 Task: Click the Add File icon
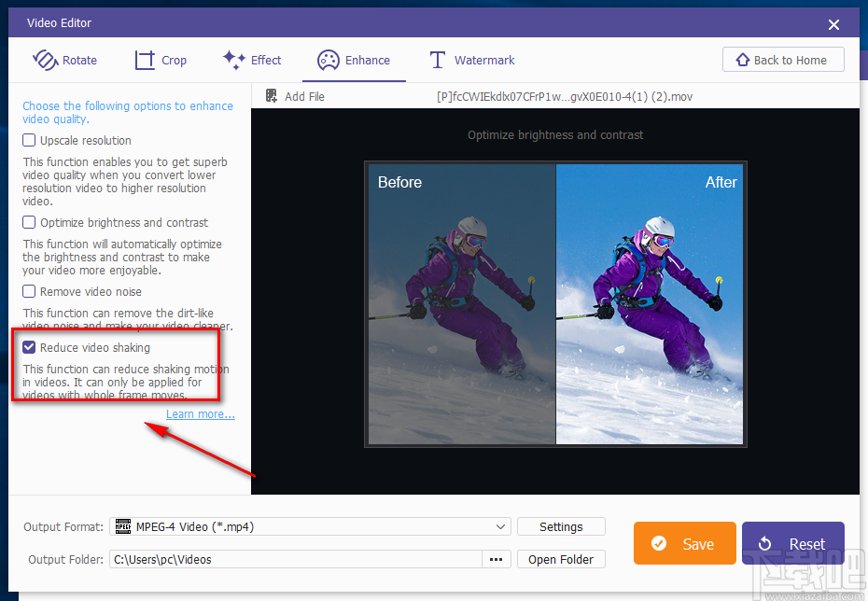click(272, 96)
